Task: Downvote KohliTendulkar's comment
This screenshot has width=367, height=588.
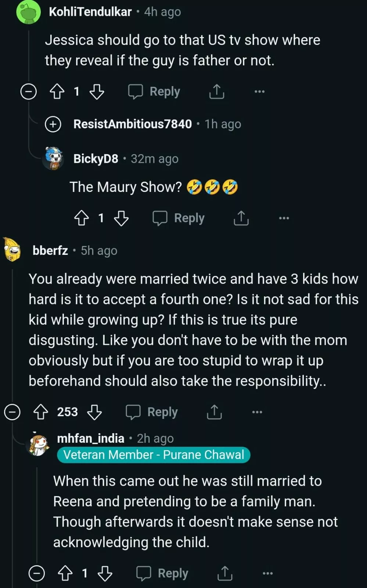Action: (97, 91)
